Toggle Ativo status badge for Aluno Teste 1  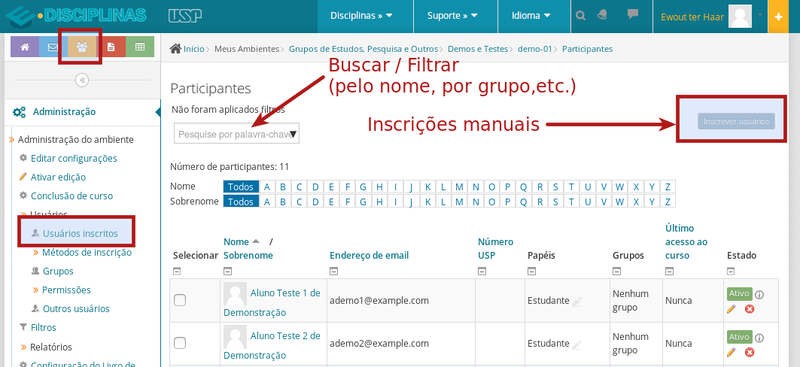[739, 294]
